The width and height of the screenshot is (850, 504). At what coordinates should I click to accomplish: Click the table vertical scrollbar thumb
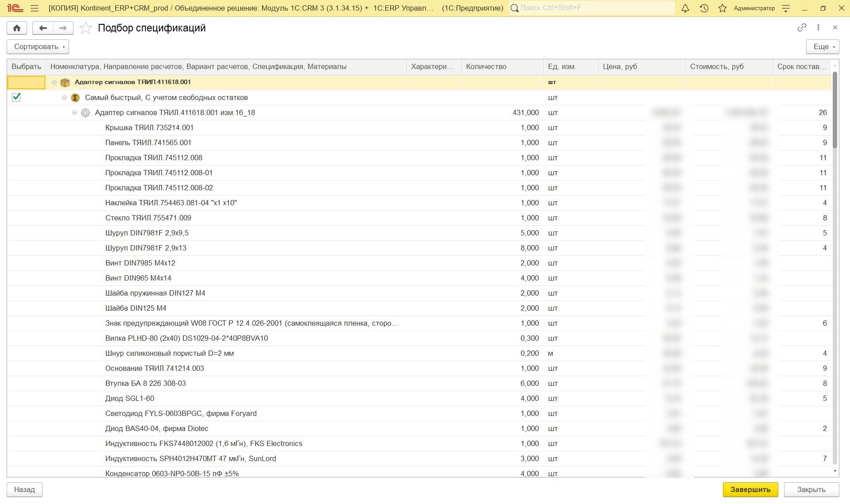tap(835, 110)
